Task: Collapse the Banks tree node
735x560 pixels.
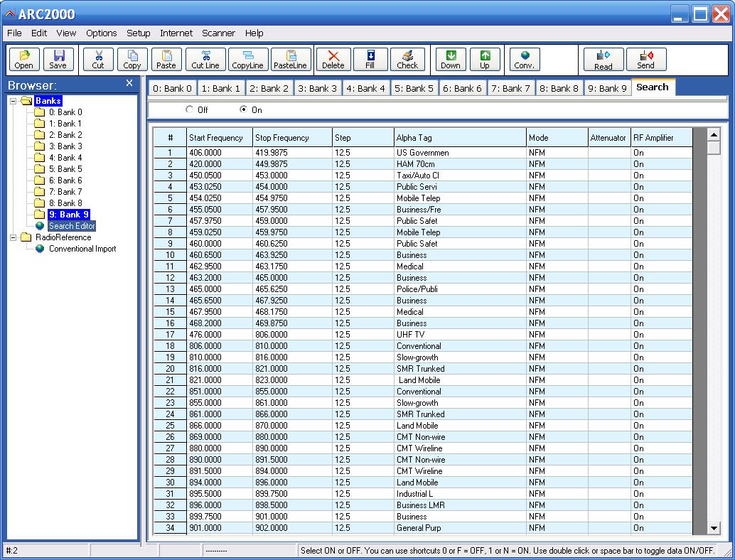Action: click(14, 101)
